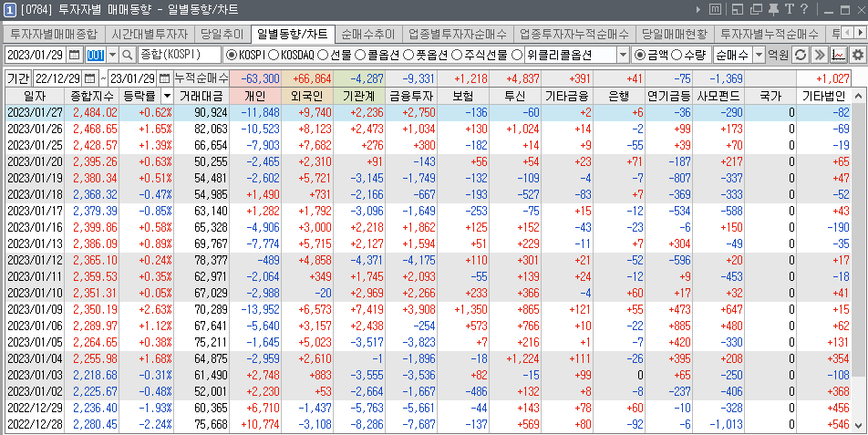Viewport: 868px width, 435px height.
Task: Pin the window with pushpin icon
Action: (773, 9)
